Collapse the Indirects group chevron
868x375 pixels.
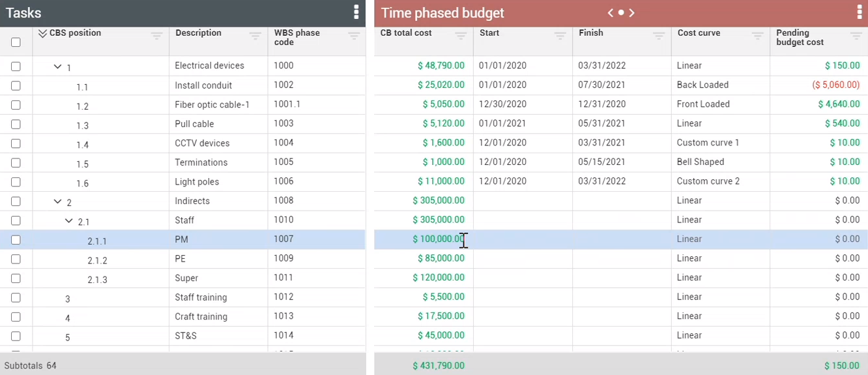point(58,202)
